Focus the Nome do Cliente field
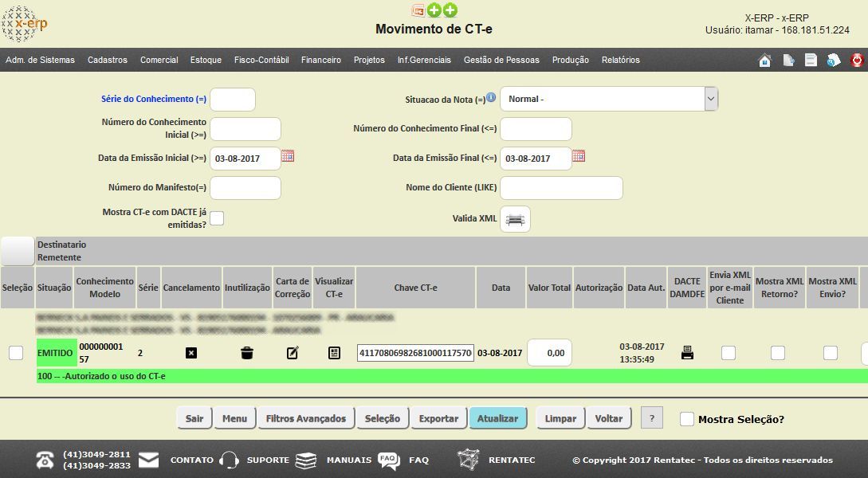The height and width of the screenshot is (478, 868). click(561, 188)
